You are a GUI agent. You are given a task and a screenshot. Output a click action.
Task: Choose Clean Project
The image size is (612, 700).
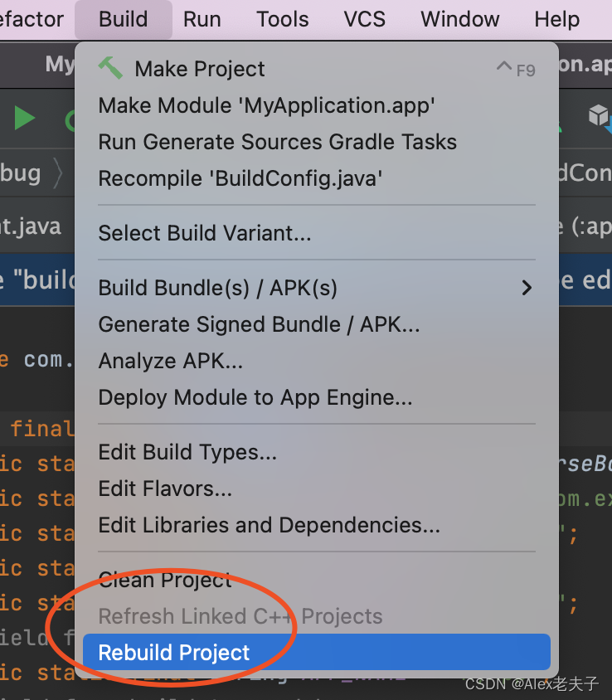[x=164, y=580]
